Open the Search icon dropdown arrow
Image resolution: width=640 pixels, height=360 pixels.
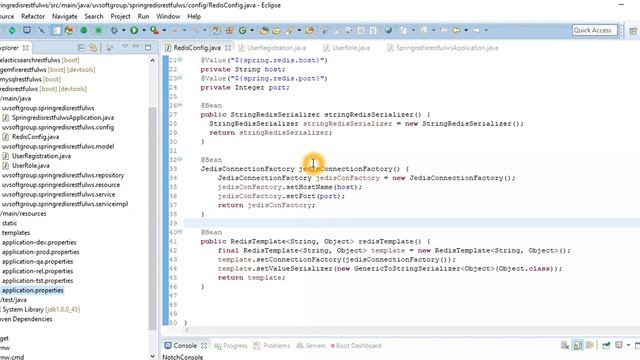(x=299, y=30)
